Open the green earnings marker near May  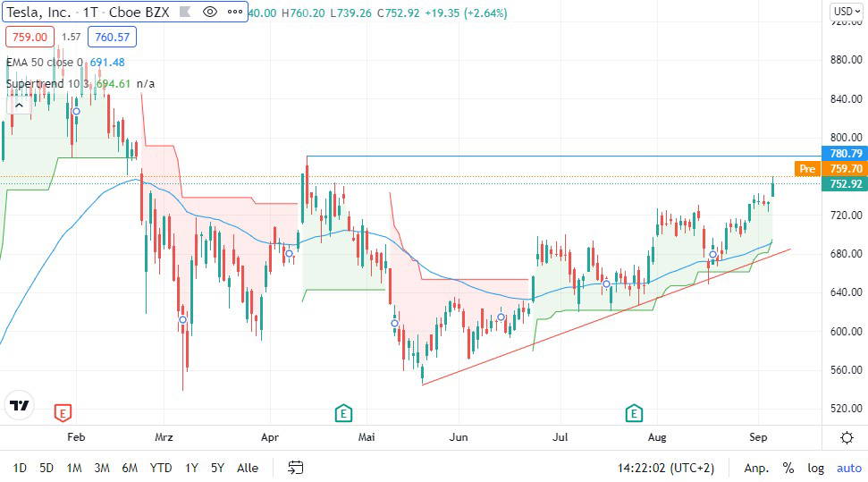343,413
